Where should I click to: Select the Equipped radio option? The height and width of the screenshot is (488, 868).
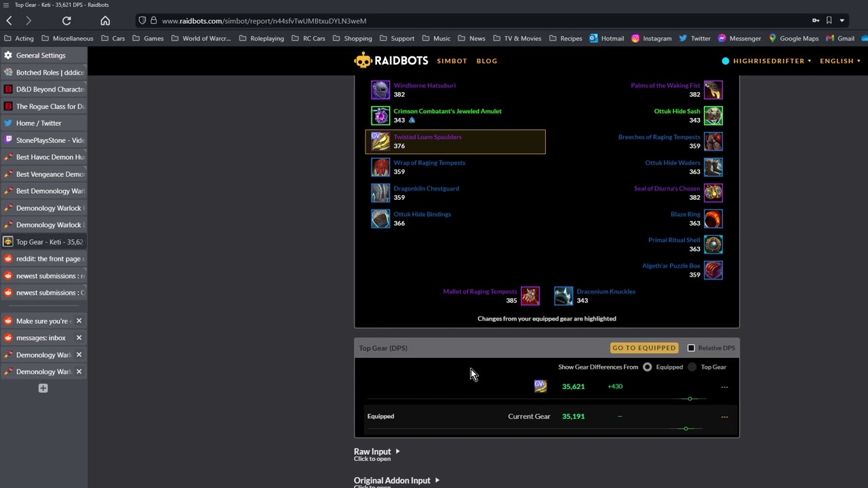coord(647,367)
